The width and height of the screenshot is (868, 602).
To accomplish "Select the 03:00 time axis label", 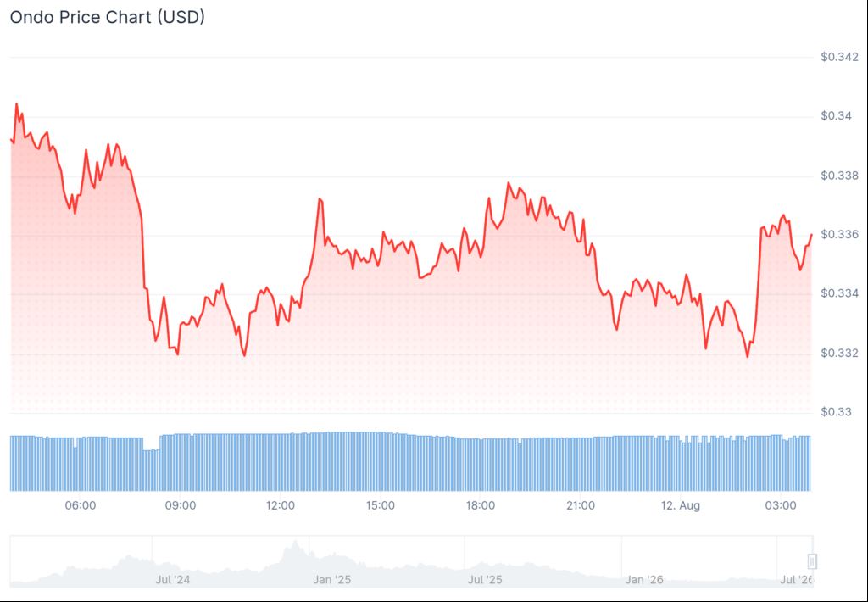I will click(x=781, y=505).
